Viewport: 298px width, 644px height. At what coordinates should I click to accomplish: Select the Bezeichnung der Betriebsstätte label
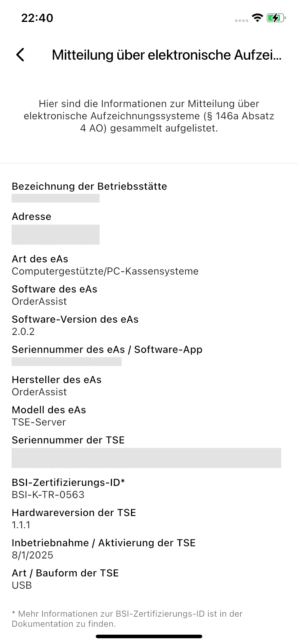click(x=90, y=186)
